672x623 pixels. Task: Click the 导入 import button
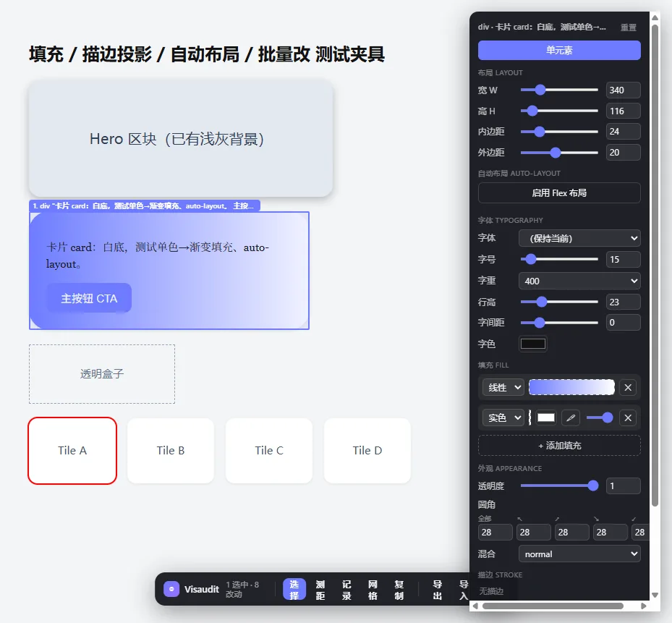coord(463,590)
